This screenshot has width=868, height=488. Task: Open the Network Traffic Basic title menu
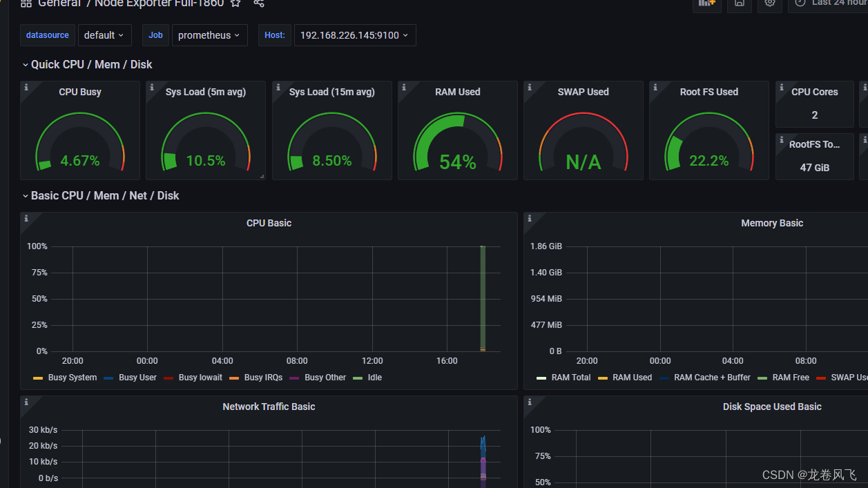point(269,407)
